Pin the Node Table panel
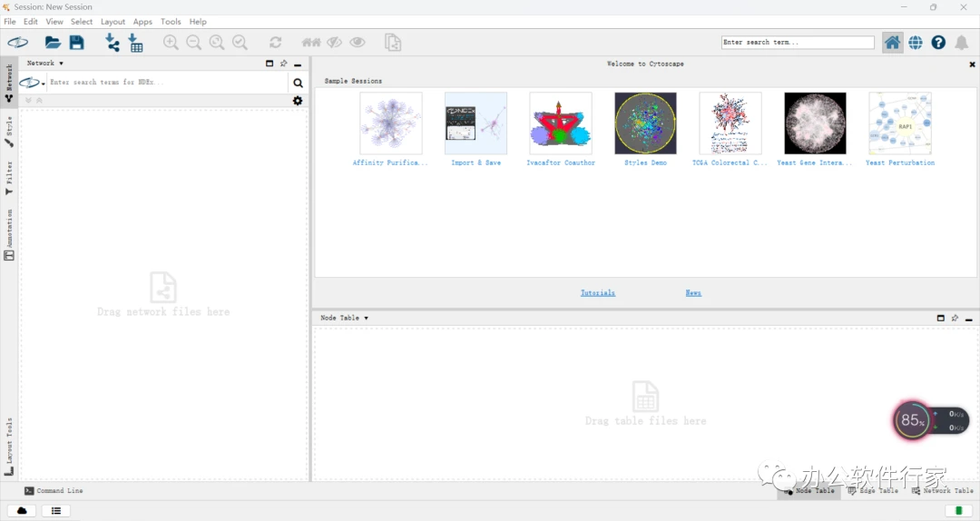980x521 pixels. click(955, 318)
